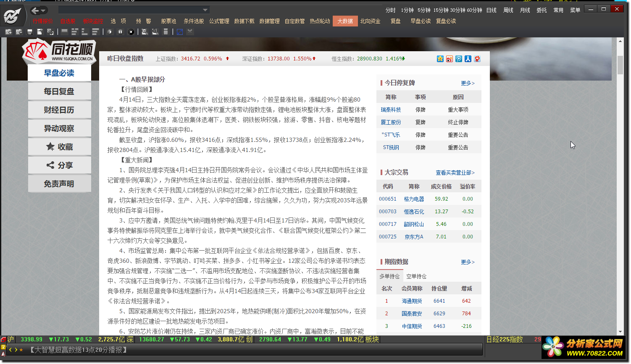This screenshot has width=631, height=364.
Task: Open the 自选股 menu
Action: (x=68, y=21)
